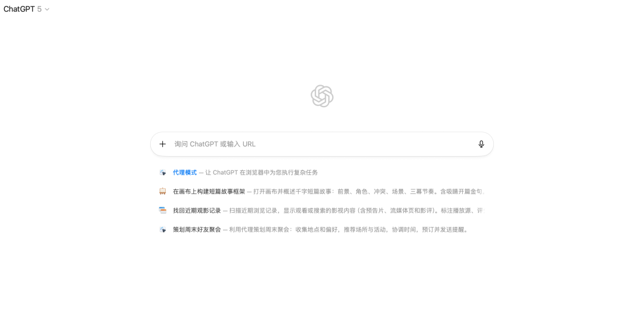Click the description starting 打开画布并概述千字短篇故事

coord(369,192)
